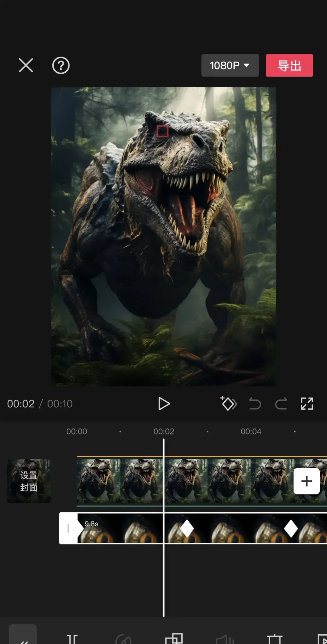327x644 pixels.
Task: Tap the 00:04 mark on the timeline ruler
Action: click(x=251, y=432)
